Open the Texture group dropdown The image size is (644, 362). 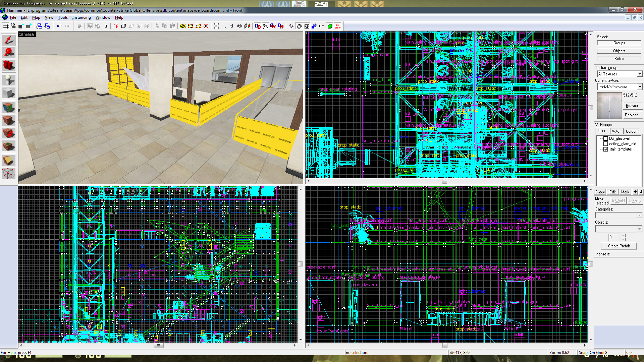(640, 74)
